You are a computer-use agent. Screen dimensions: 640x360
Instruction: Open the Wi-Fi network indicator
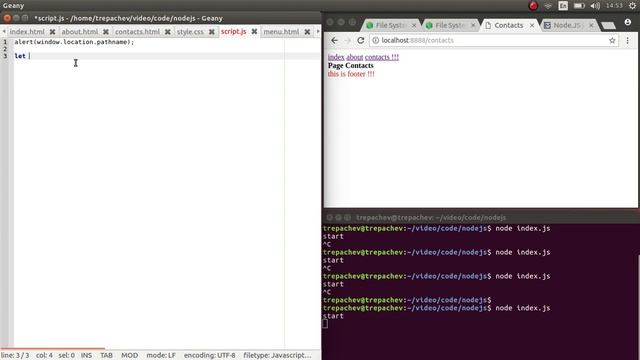pyautogui.click(x=548, y=6)
